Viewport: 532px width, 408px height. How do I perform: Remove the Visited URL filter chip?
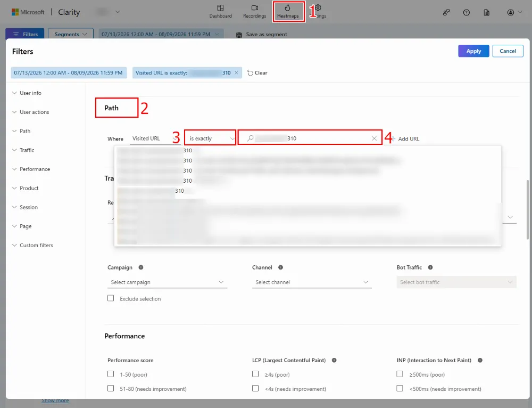click(x=236, y=72)
